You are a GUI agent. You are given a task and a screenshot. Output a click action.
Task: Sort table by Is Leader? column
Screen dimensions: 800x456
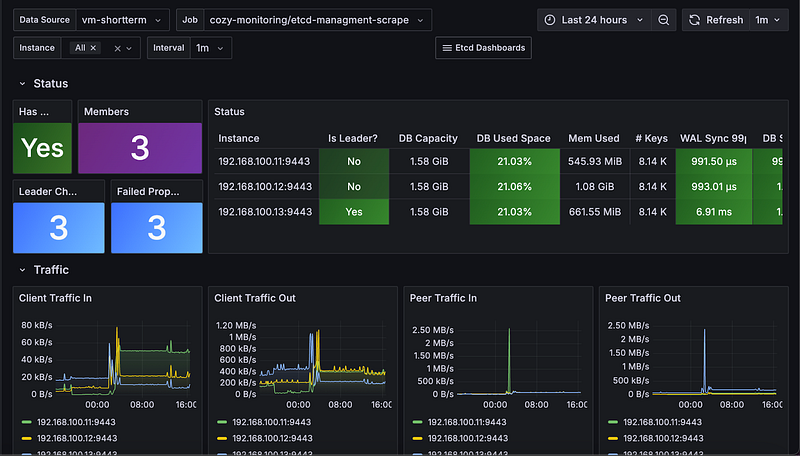point(351,138)
